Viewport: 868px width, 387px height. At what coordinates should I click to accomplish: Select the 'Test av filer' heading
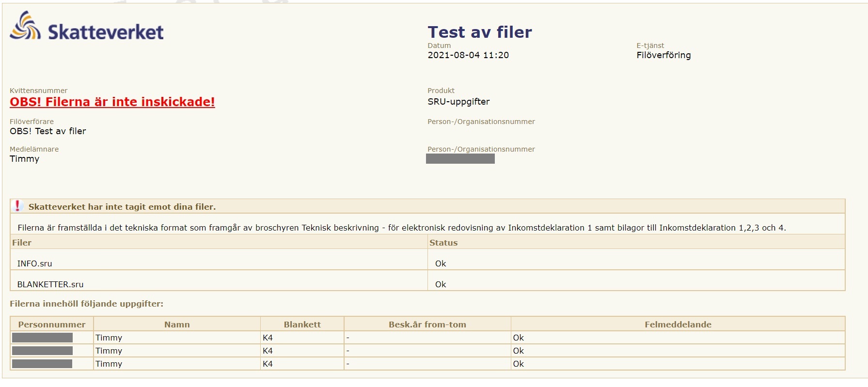pos(480,32)
